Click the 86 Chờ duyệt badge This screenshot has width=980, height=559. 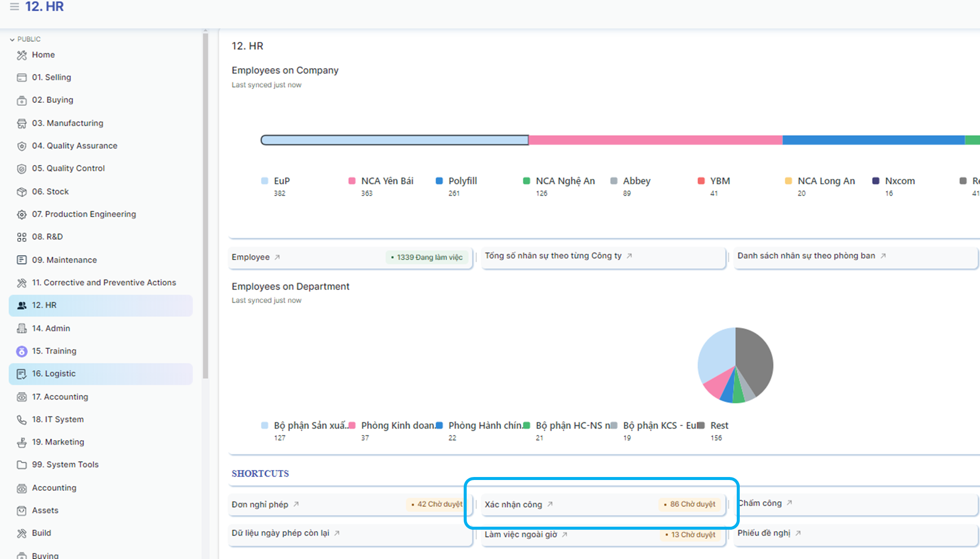[x=690, y=504]
